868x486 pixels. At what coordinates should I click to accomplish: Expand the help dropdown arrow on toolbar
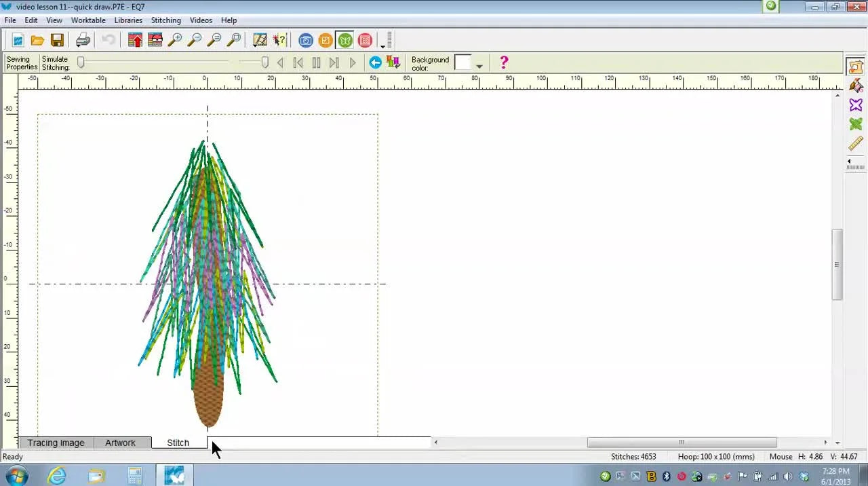(x=383, y=46)
